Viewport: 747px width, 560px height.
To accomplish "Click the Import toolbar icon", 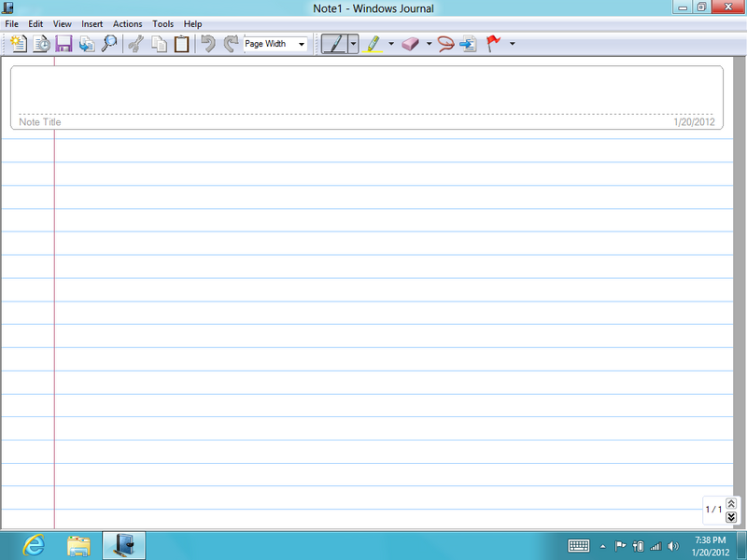I will [x=86, y=44].
